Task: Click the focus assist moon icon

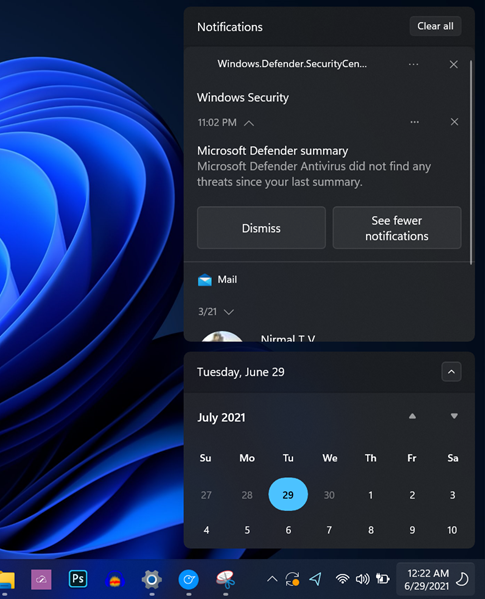Action: click(462, 579)
